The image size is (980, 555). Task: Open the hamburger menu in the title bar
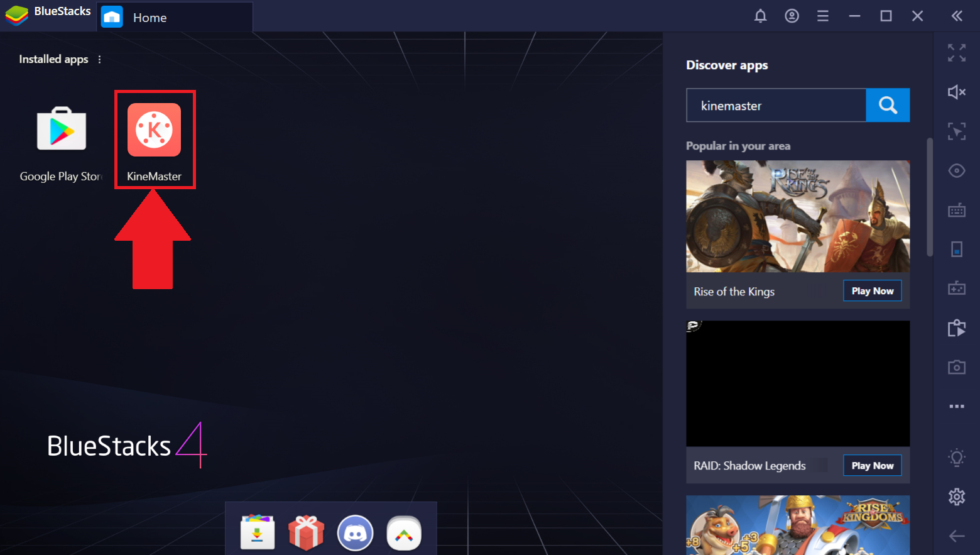click(822, 16)
